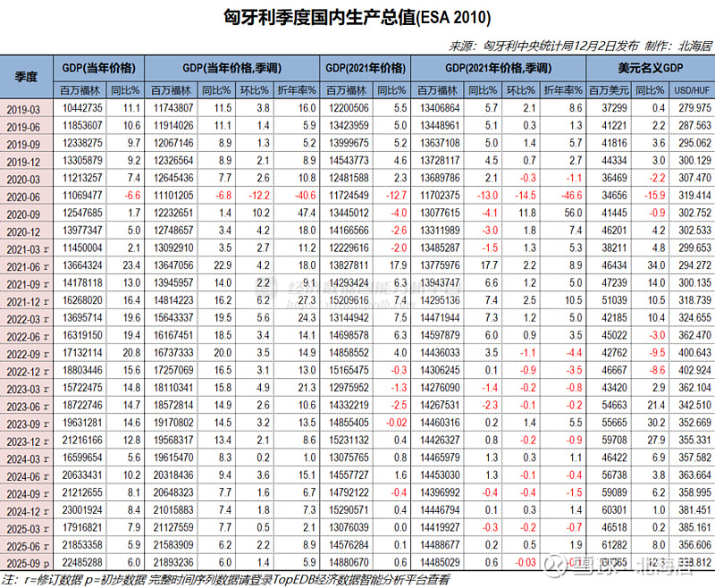Click the 2020-03 quarter row label

[23, 180]
